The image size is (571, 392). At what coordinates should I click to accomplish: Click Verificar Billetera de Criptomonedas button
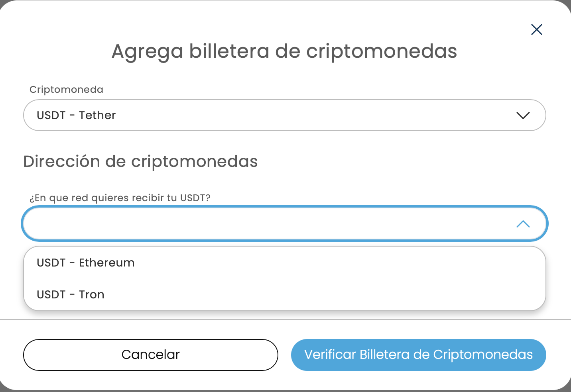[x=418, y=355]
